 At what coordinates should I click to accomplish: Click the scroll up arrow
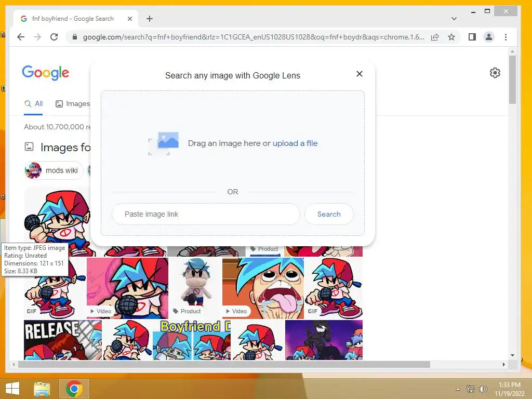click(x=512, y=51)
